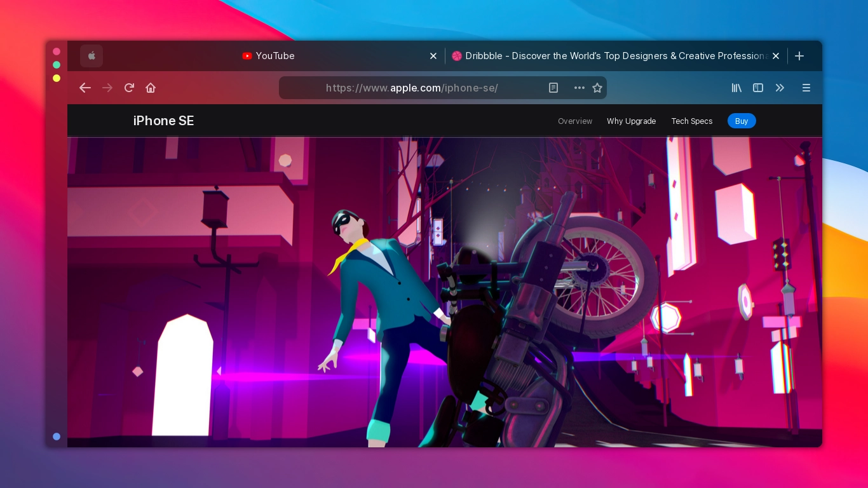This screenshot has width=868, height=488.
Task: Go forward to next page
Action: click(107, 88)
